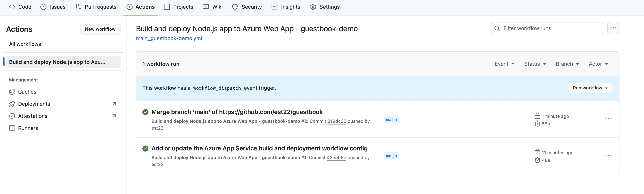The width and height of the screenshot is (644, 194).
Task: Go to the Insights tab
Action: tap(286, 7)
